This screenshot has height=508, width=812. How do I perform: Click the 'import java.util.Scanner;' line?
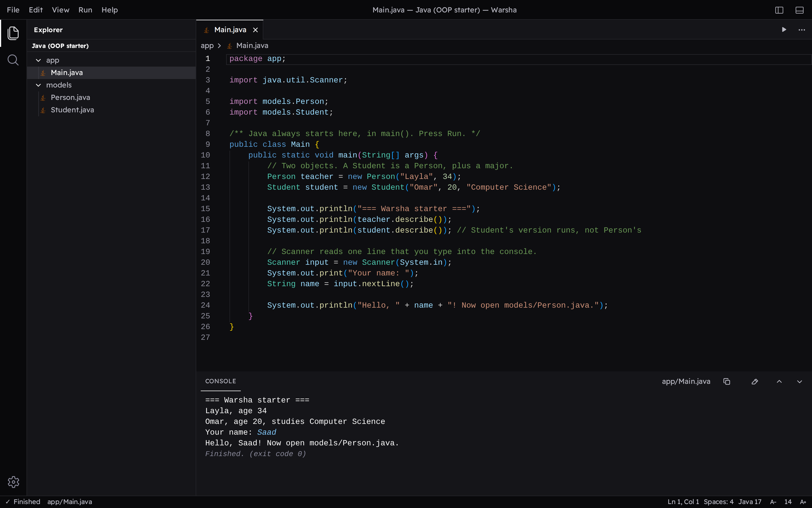click(x=288, y=80)
